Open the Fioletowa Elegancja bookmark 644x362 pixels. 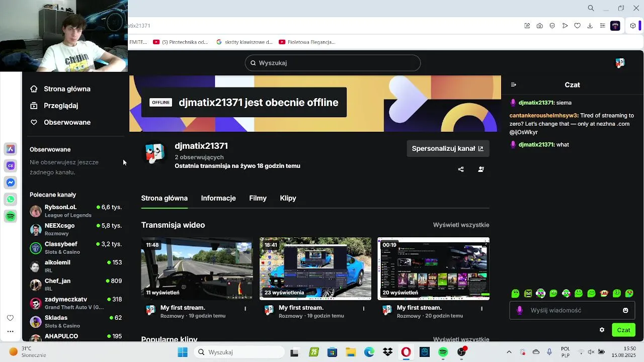(307, 42)
